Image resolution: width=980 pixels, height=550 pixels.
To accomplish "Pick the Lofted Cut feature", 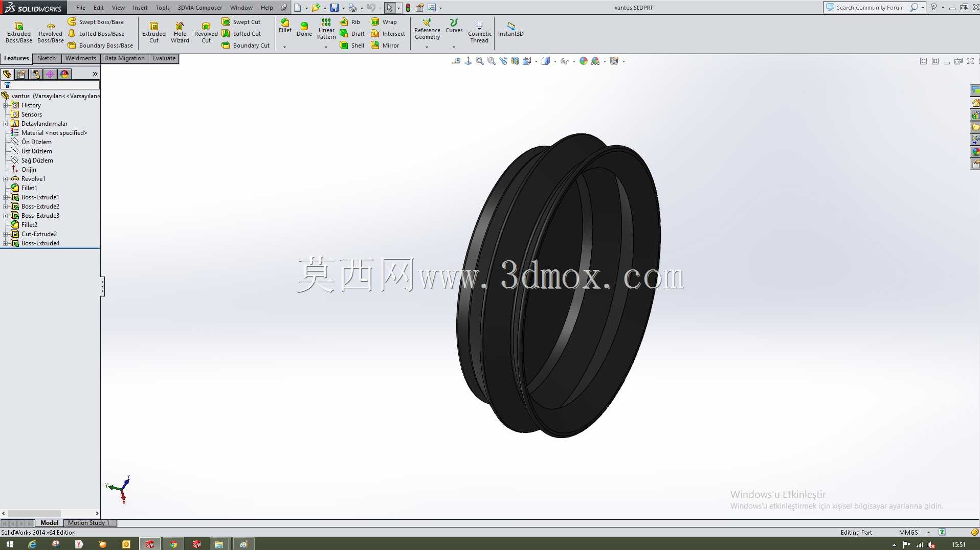I will click(x=241, y=34).
